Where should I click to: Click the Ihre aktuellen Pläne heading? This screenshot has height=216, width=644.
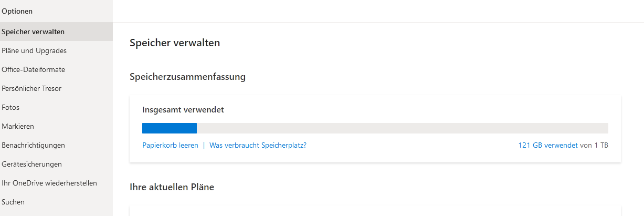click(172, 187)
